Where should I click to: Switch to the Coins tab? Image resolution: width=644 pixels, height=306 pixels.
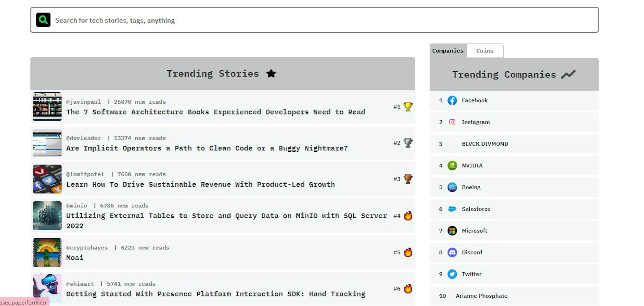pyautogui.click(x=485, y=50)
